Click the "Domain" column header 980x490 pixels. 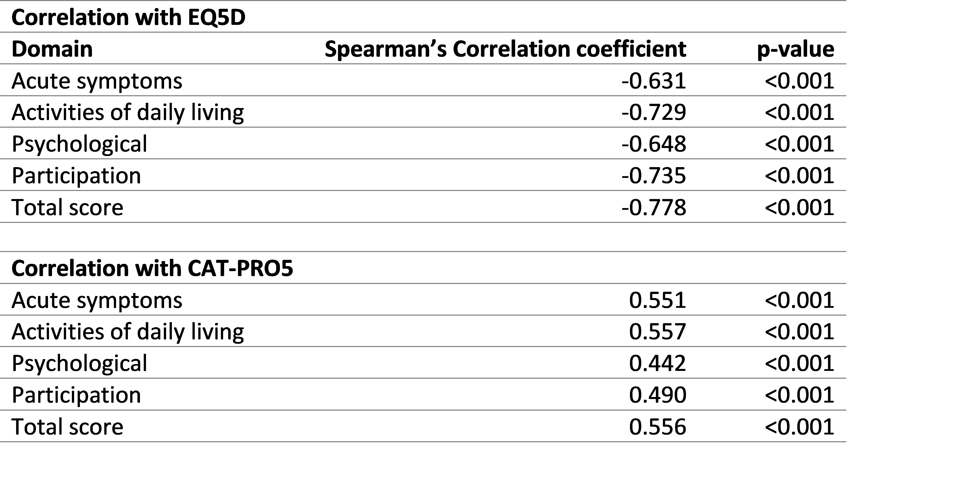52,49
